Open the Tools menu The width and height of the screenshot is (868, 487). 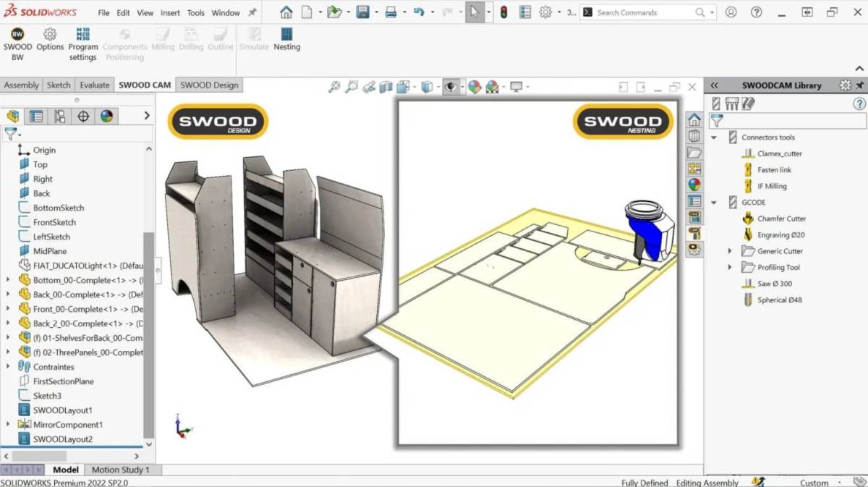click(196, 13)
